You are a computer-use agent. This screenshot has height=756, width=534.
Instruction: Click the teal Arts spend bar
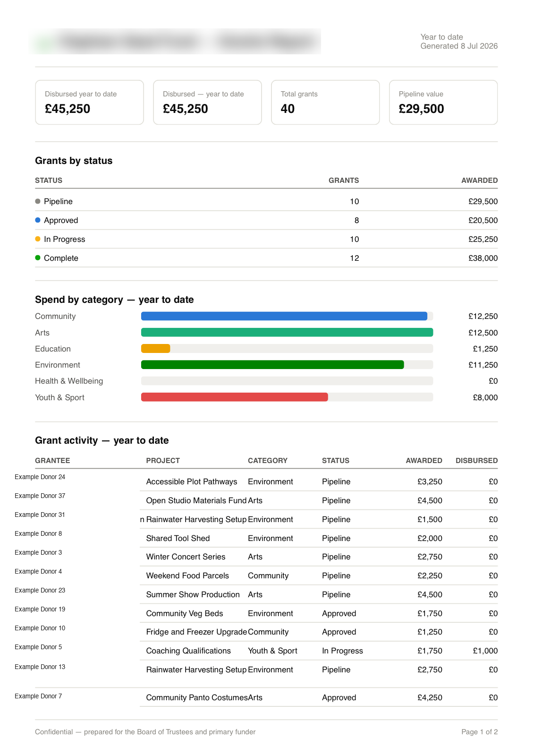287,333
